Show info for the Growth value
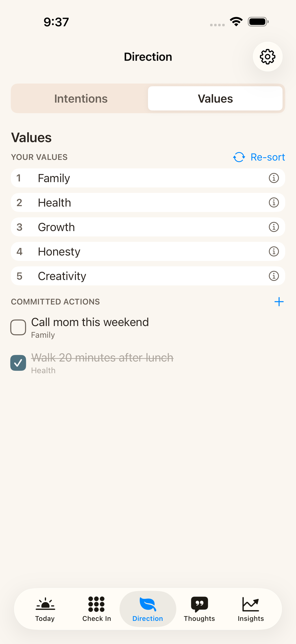 tap(274, 227)
